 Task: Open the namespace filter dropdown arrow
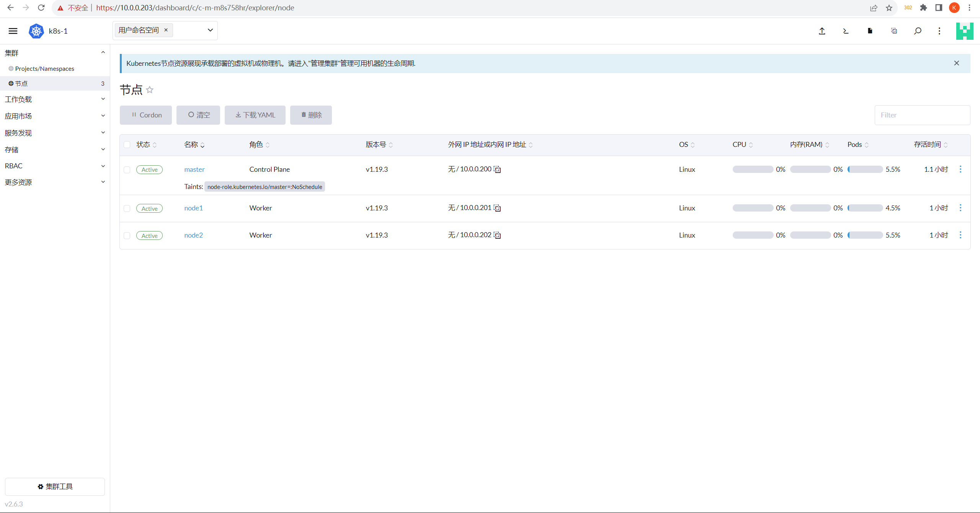tap(210, 30)
